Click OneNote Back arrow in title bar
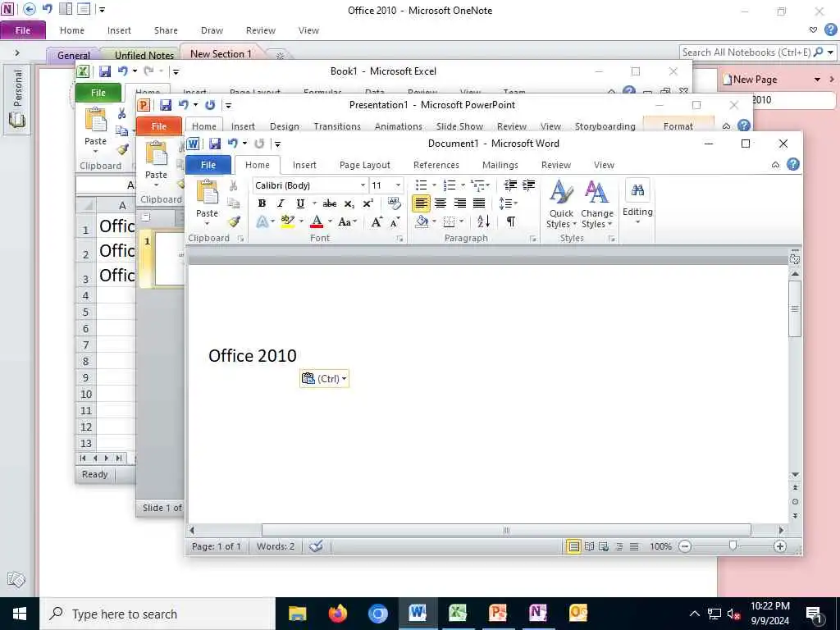This screenshot has height=630, width=840. point(30,9)
